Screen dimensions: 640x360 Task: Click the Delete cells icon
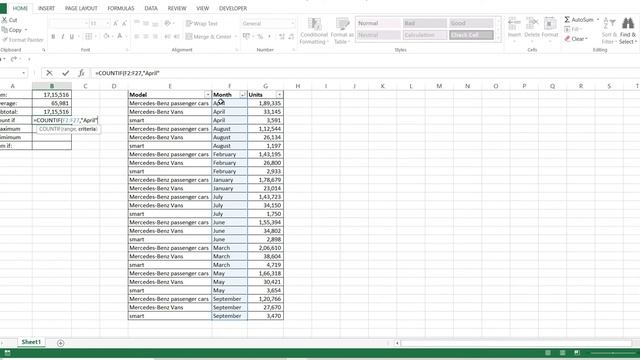pyautogui.click(x=532, y=24)
